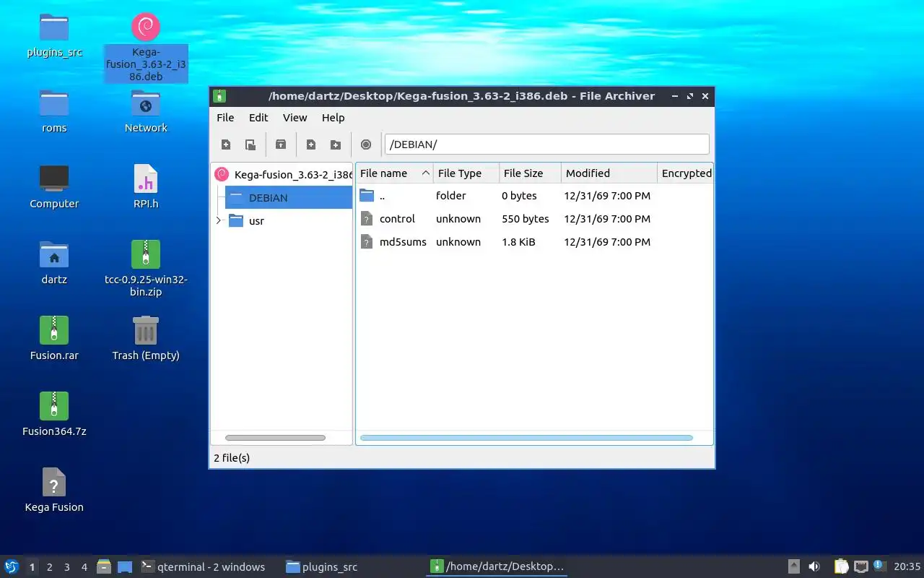Viewport: 924px width, 578px height.
Task: Expand the usr folder tree arrow
Action: click(219, 221)
